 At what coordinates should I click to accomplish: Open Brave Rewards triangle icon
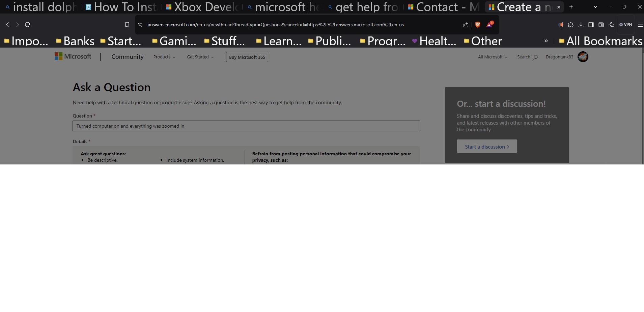click(489, 25)
